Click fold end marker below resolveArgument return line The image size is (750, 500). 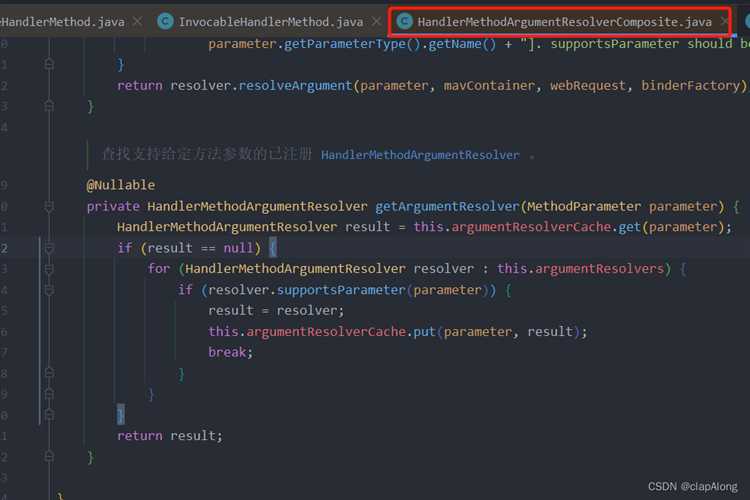pyautogui.click(x=49, y=106)
